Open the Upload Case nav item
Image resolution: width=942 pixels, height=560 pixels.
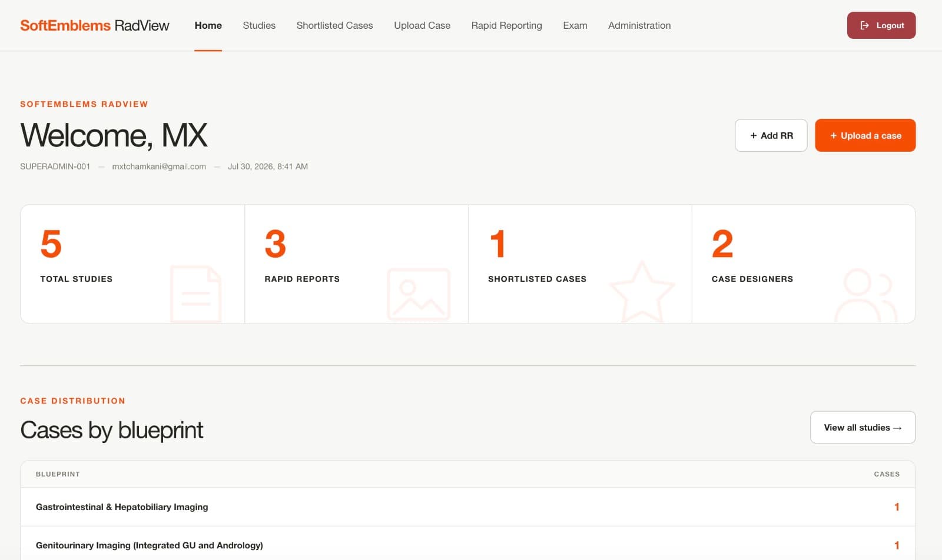pyautogui.click(x=422, y=25)
